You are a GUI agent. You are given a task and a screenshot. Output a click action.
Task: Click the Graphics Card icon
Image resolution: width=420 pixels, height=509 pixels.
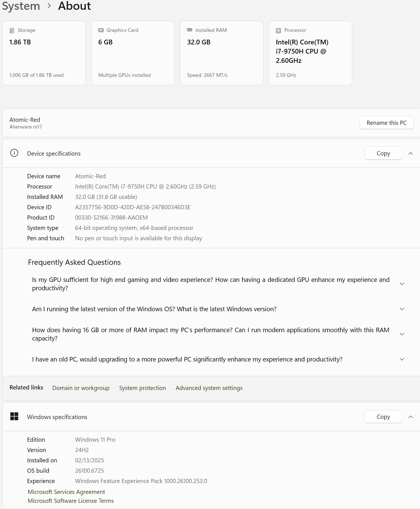(101, 30)
